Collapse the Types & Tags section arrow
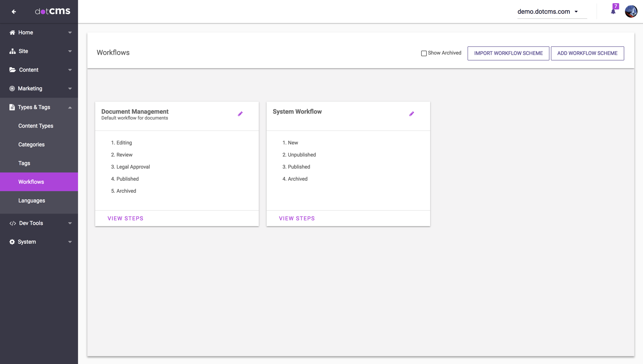Viewport: 643px width, 364px height. pos(70,107)
